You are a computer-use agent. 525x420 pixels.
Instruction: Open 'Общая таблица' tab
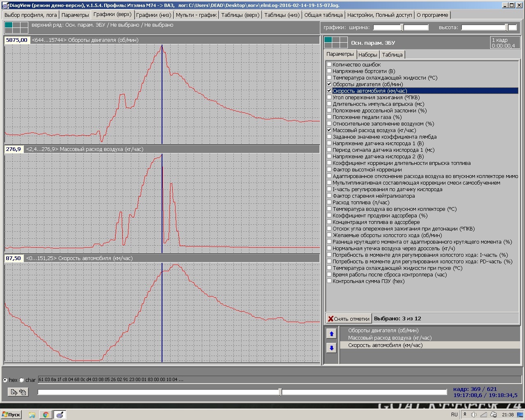point(323,15)
